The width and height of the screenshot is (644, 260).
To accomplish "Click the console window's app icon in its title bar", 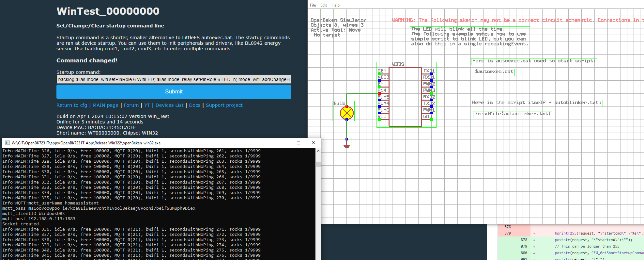I will tap(7, 143).
